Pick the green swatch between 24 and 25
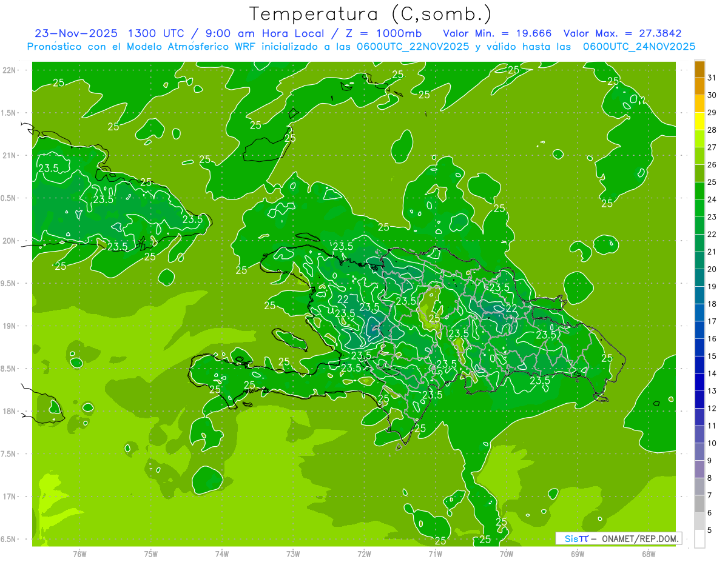The image size is (728, 562). pos(699,191)
